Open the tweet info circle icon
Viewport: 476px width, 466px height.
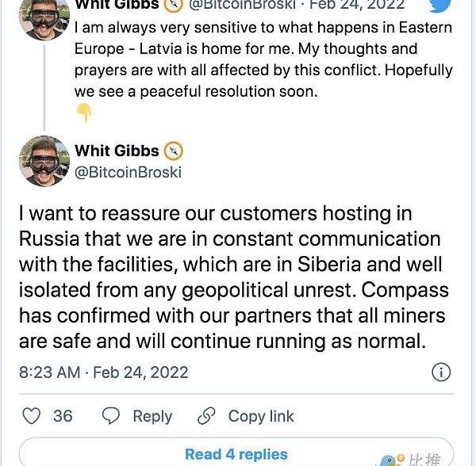tap(440, 372)
